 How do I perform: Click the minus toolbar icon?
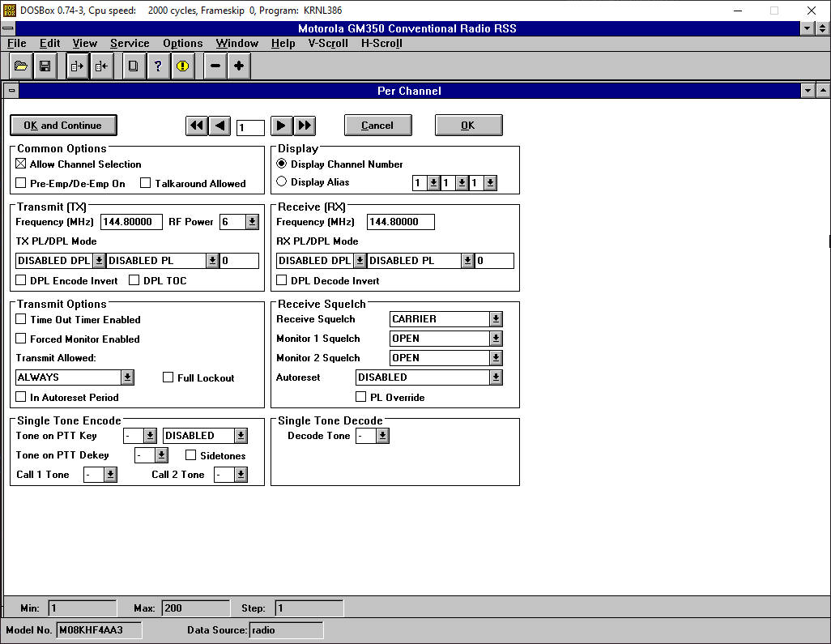pyautogui.click(x=215, y=66)
